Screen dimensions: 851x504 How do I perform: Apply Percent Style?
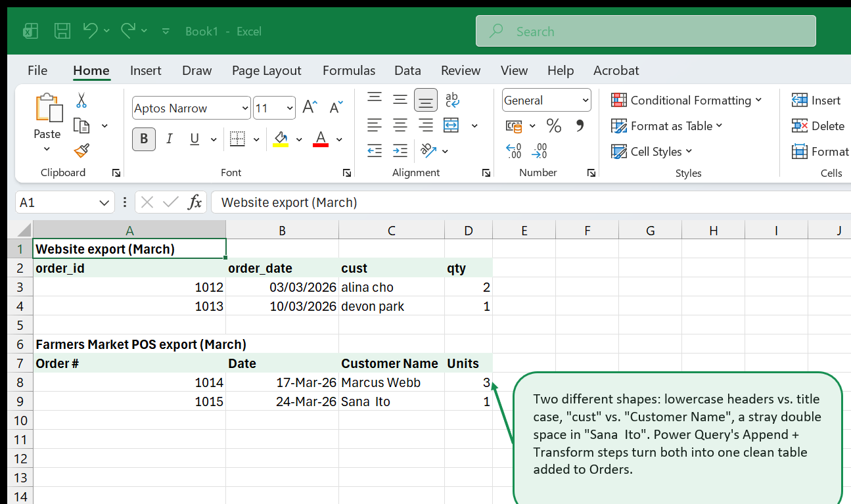click(554, 126)
